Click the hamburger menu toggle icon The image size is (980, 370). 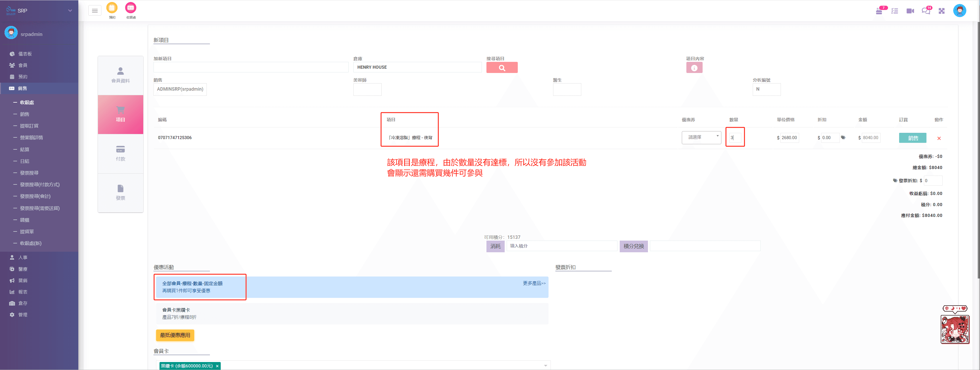tap(95, 11)
